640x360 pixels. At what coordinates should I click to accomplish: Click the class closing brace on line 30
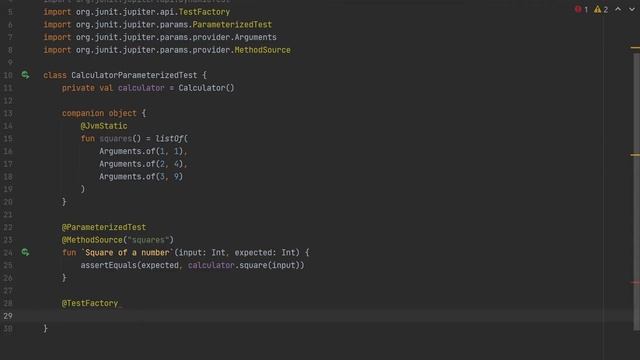click(x=45, y=328)
